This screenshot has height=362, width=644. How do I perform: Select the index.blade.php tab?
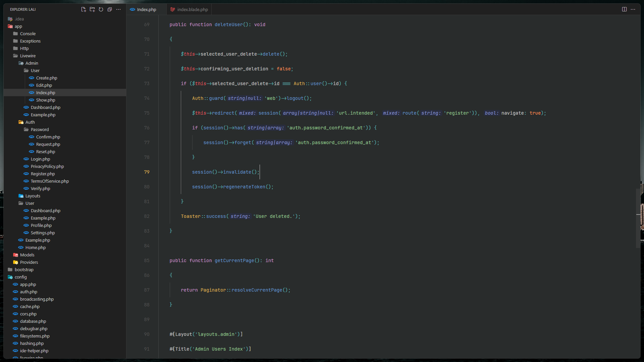189,9
